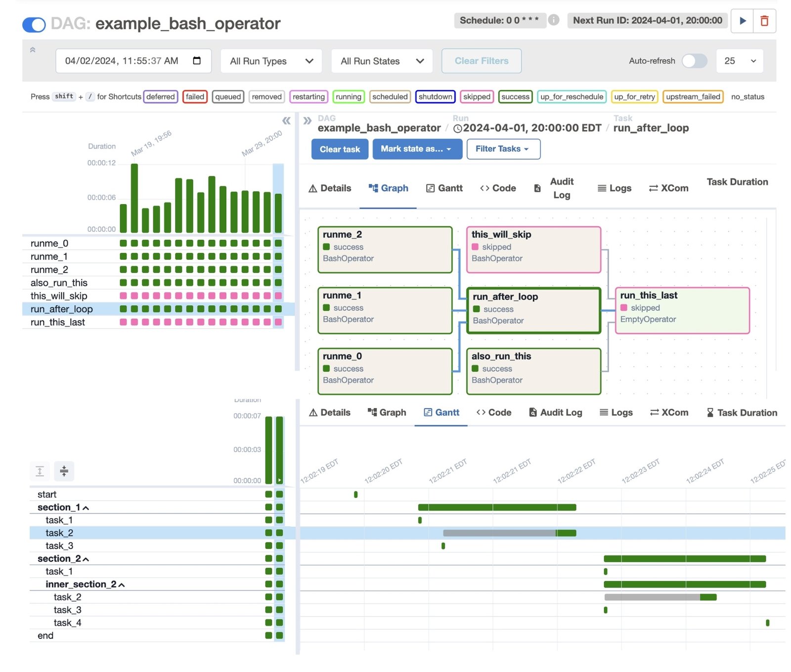This screenshot has width=791, height=672.
Task: Click expand all task groups icon
Action: (x=40, y=471)
